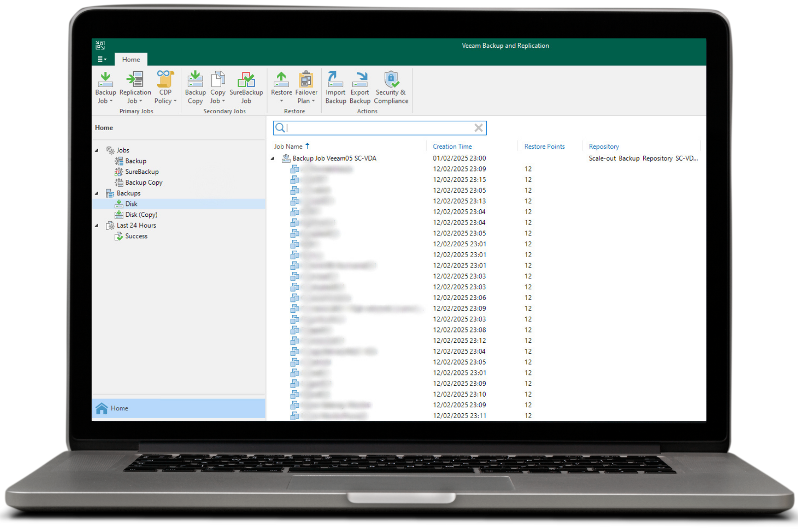Sort by the Repository column header

coord(603,146)
